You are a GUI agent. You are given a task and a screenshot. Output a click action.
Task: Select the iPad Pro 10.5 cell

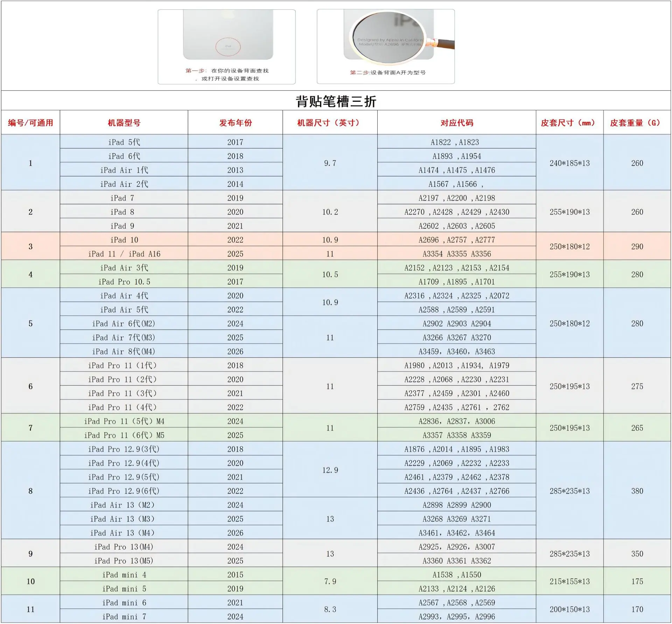124,282
